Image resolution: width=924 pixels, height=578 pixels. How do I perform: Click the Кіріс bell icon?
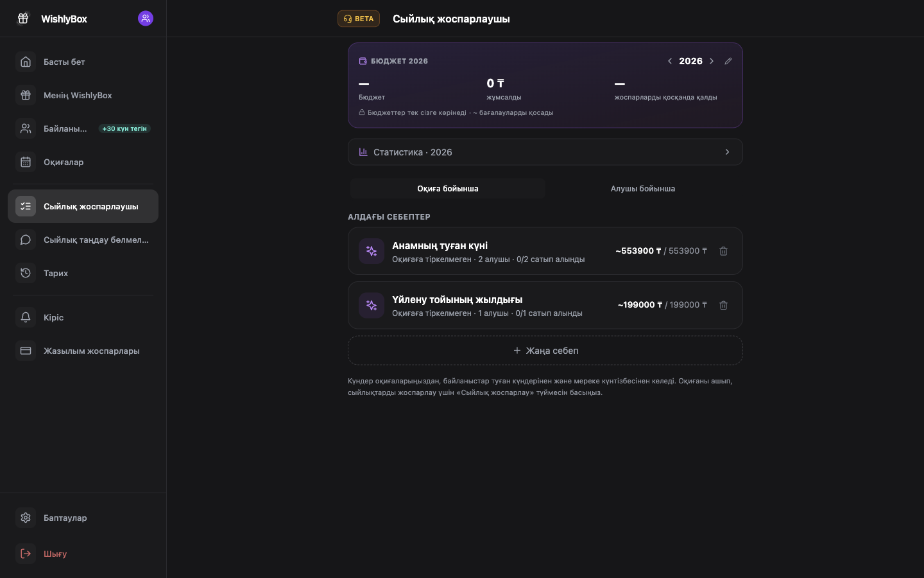(x=26, y=317)
